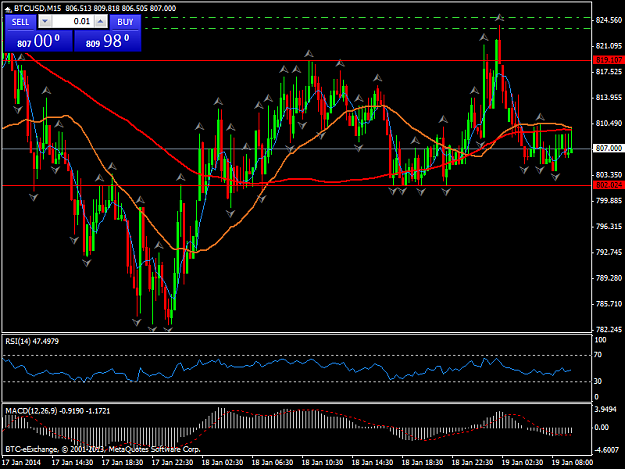Select the red 819.107 resistance level label

608,60
